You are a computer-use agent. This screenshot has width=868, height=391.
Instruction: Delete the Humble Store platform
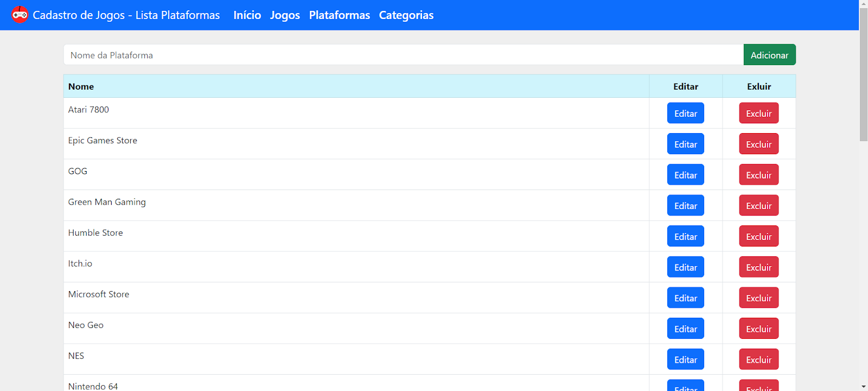tap(758, 236)
